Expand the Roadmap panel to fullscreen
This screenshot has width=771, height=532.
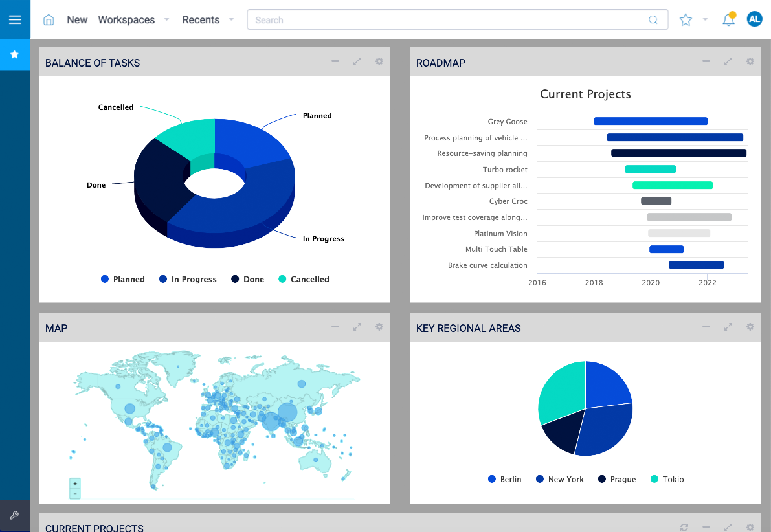(x=728, y=62)
